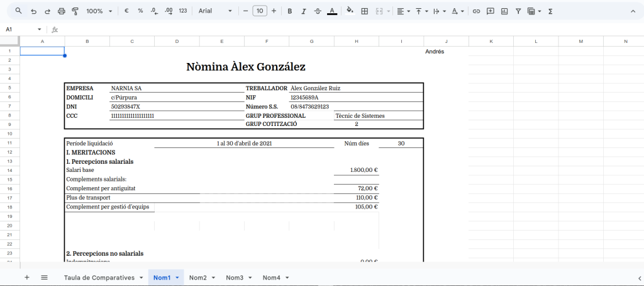The height and width of the screenshot is (286, 644).
Task: Switch to Taula de Comparatives sheet
Action: (x=99, y=277)
